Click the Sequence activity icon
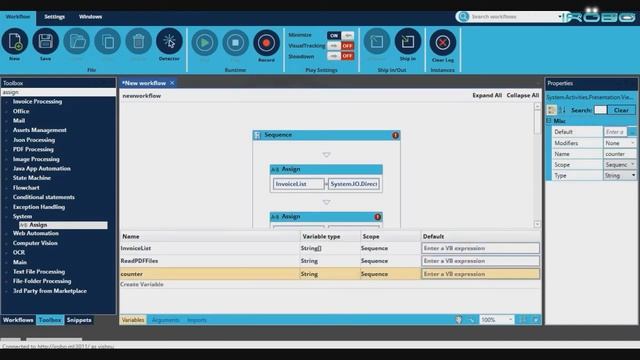This screenshot has height=360, width=640. coord(257,135)
